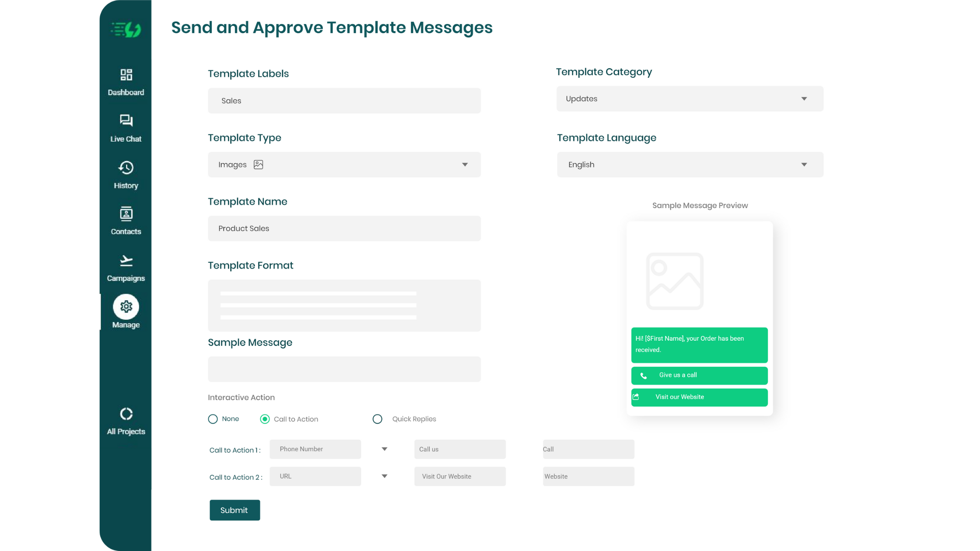Image resolution: width=980 pixels, height=551 pixels.
Task: Click the Template Name input field
Action: point(344,229)
